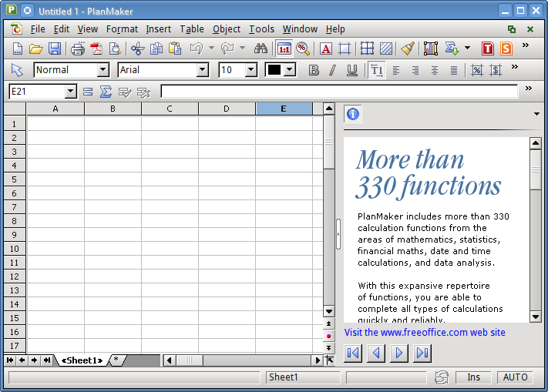Click the AutoSum sort icon in toolbar
Screen dimensions: 548x392
(452, 49)
